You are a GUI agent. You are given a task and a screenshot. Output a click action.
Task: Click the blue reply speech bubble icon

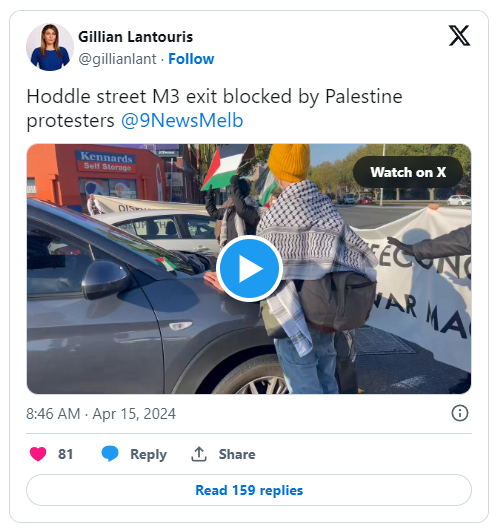pos(110,454)
